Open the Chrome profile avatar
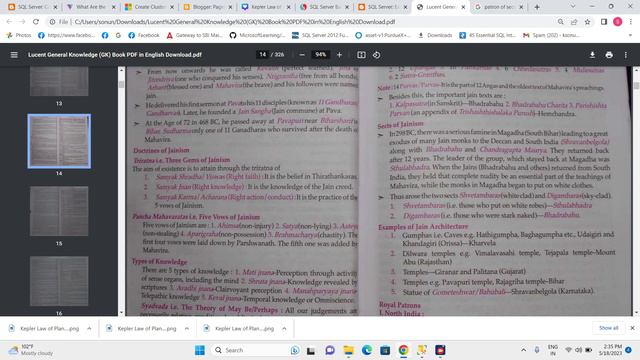 click(617, 22)
